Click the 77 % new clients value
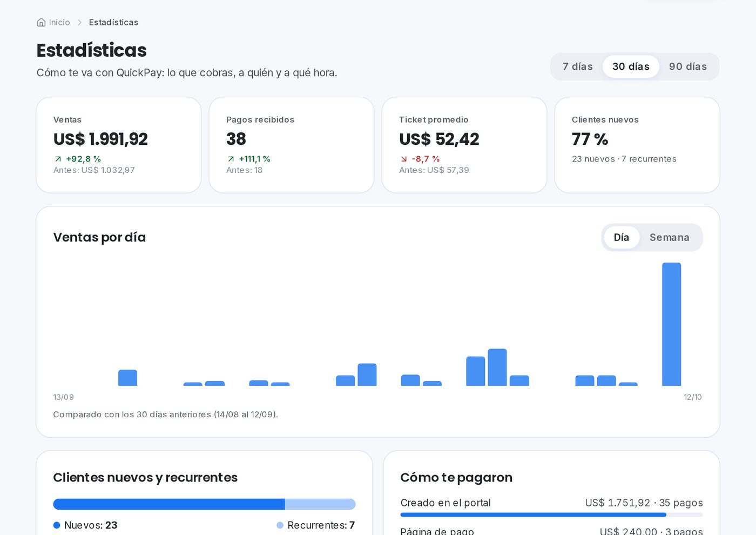This screenshot has width=756, height=535. pos(590,139)
